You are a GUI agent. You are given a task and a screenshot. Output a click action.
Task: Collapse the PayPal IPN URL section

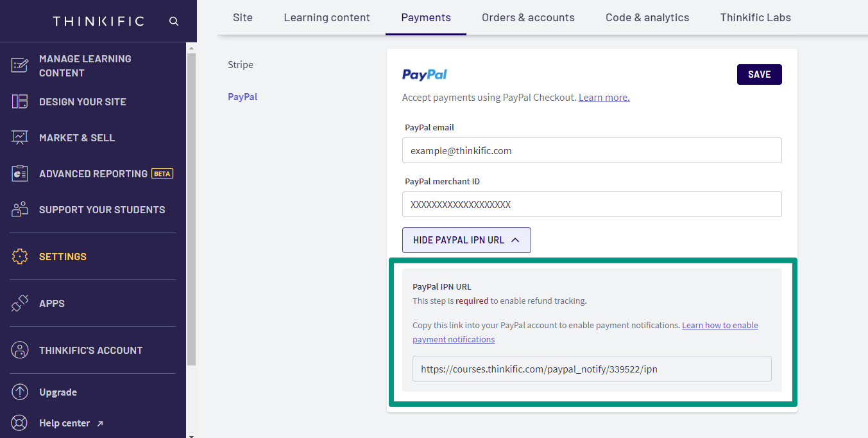[x=466, y=240]
